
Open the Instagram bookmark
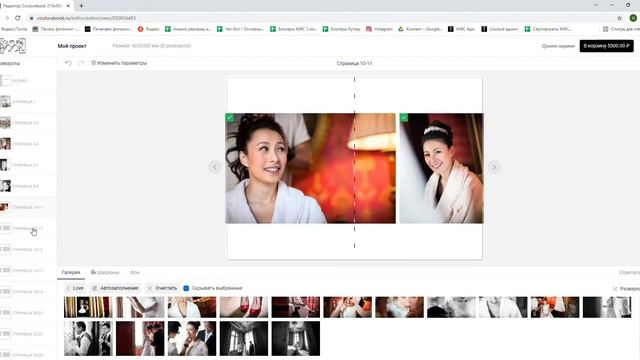379,29
